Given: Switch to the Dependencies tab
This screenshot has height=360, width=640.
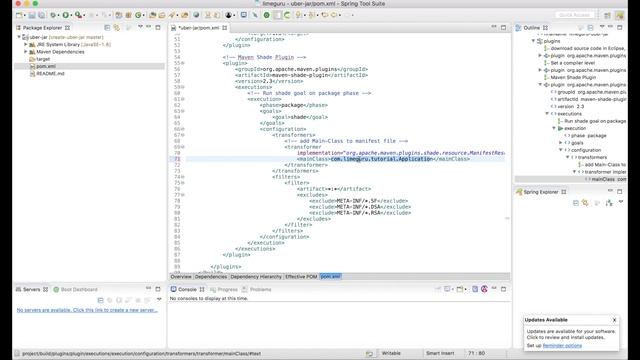Looking at the screenshot, I should click(211, 277).
